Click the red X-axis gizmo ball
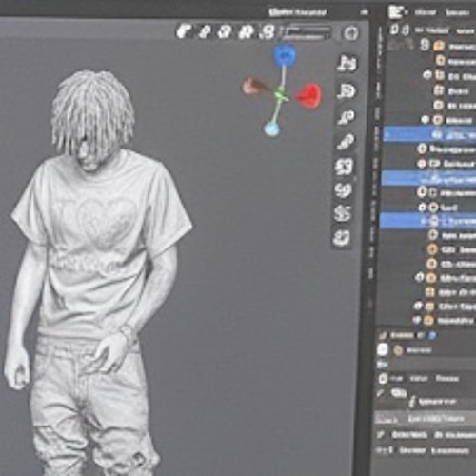Screen dimensions: 476x476 coord(308,95)
